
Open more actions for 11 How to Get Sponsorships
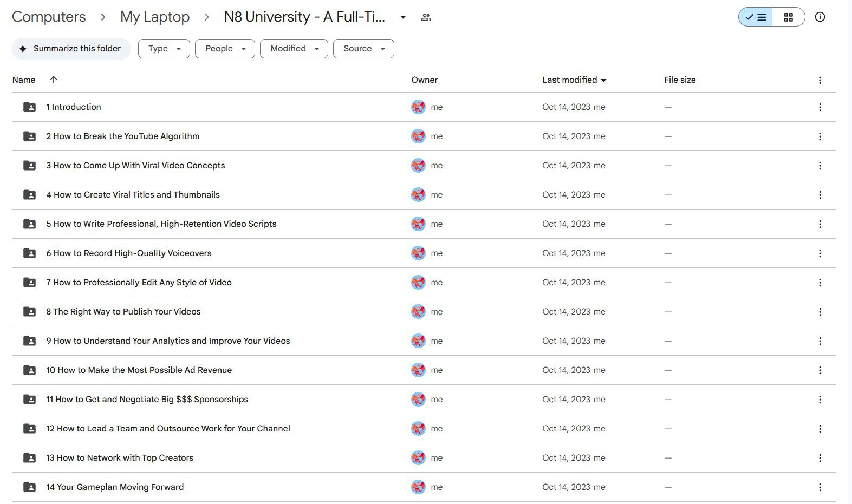click(820, 400)
